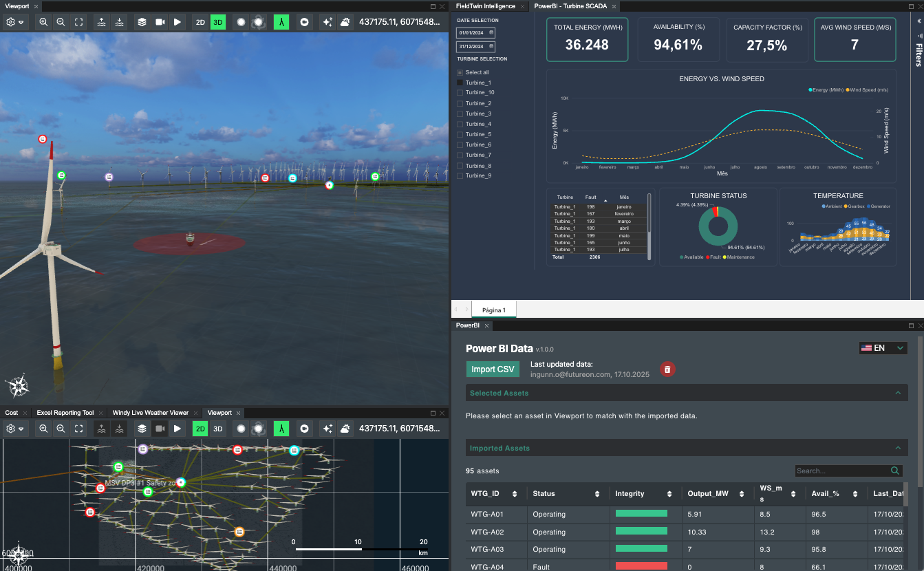Open settings gear dropdown in top viewport
This screenshot has height=571, width=924.
(14, 22)
